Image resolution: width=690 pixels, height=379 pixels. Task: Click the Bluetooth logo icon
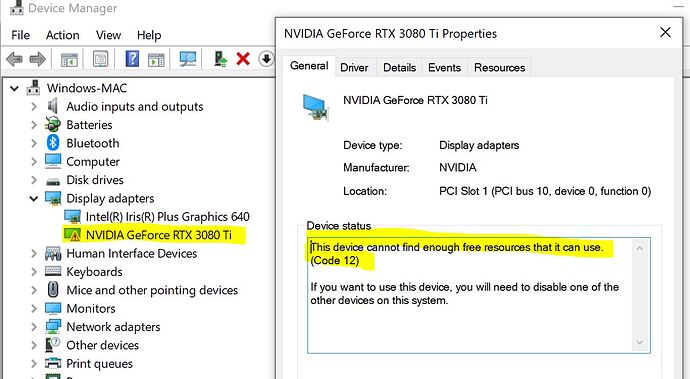(53, 143)
